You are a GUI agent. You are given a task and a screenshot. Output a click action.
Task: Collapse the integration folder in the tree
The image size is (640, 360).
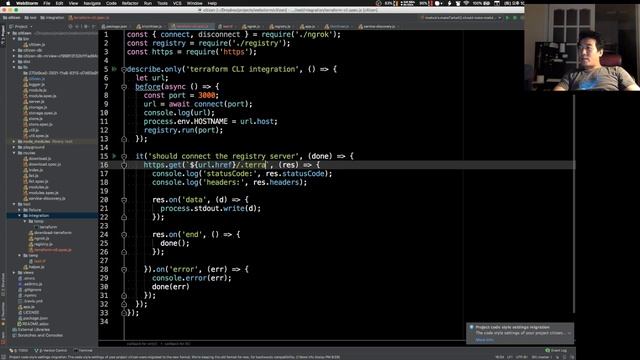[20, 216]
